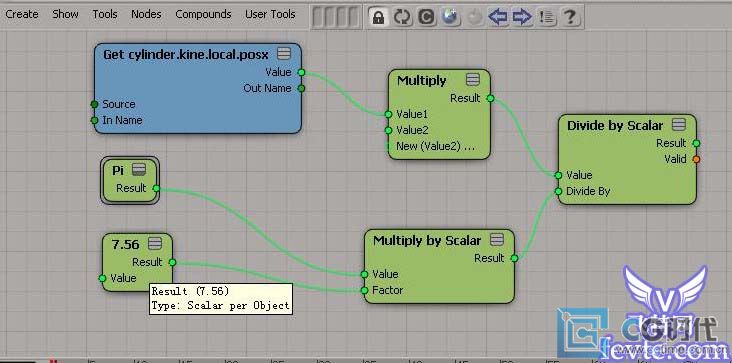732x363 pixels.
Task: Click the Type: Scalar per Object tooltip line
Action: click(x=220, y=306)
